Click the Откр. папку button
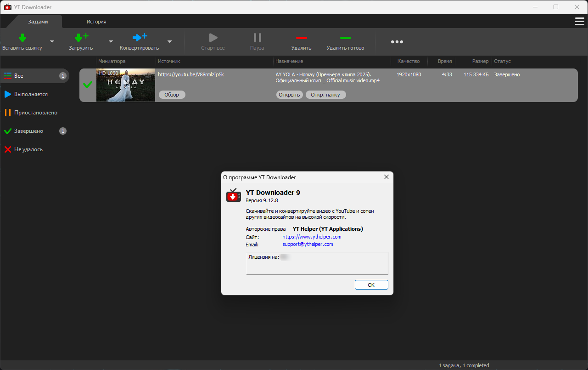The image size is (588, 370). pos(326,95)
